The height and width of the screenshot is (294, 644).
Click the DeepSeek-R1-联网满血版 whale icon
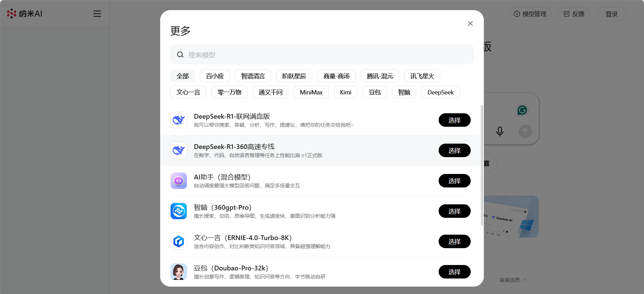point(179,120)
